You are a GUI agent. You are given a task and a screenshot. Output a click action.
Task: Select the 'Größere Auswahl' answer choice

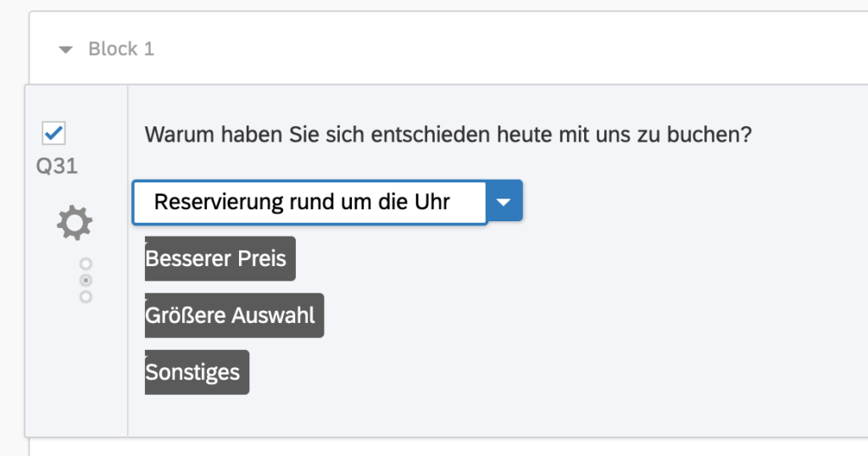234,315
